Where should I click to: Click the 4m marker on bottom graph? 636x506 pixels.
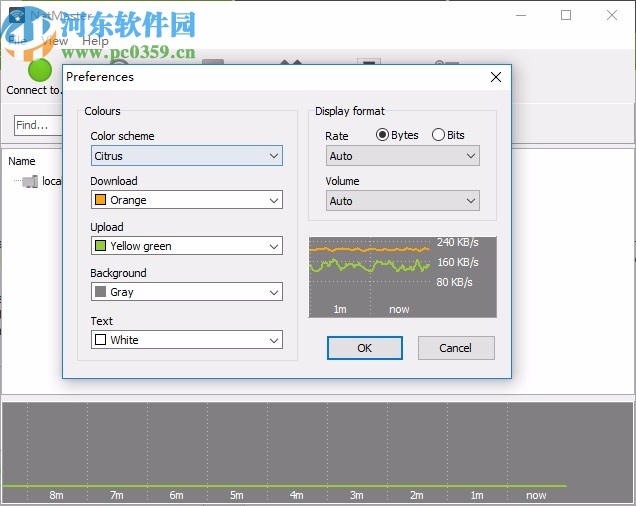pos(297,495)
